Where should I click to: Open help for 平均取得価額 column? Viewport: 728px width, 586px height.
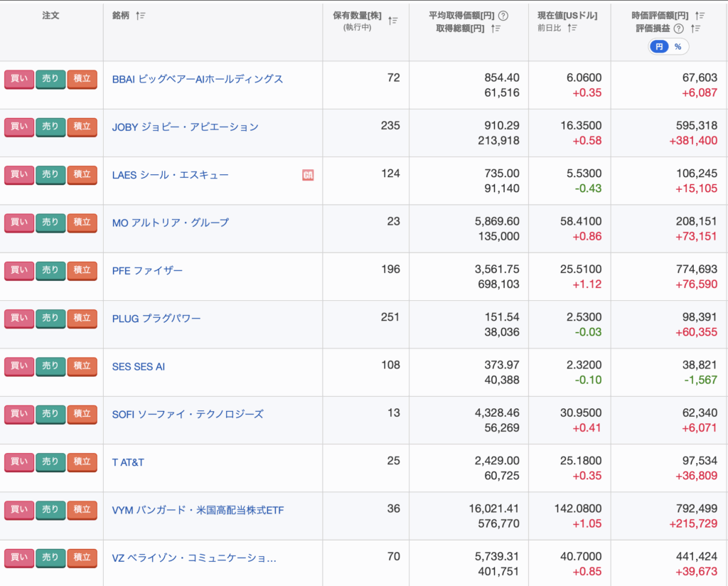coord(503,16)
